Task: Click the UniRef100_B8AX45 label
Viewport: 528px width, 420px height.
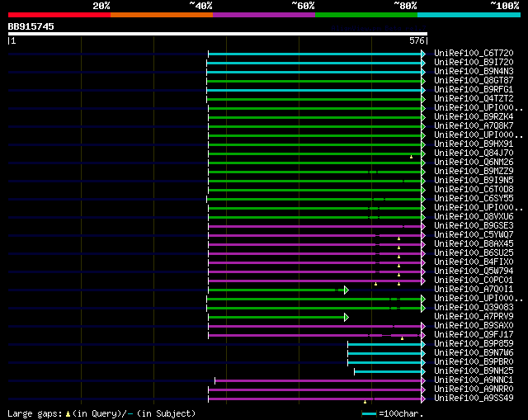Action: [474, 244]
